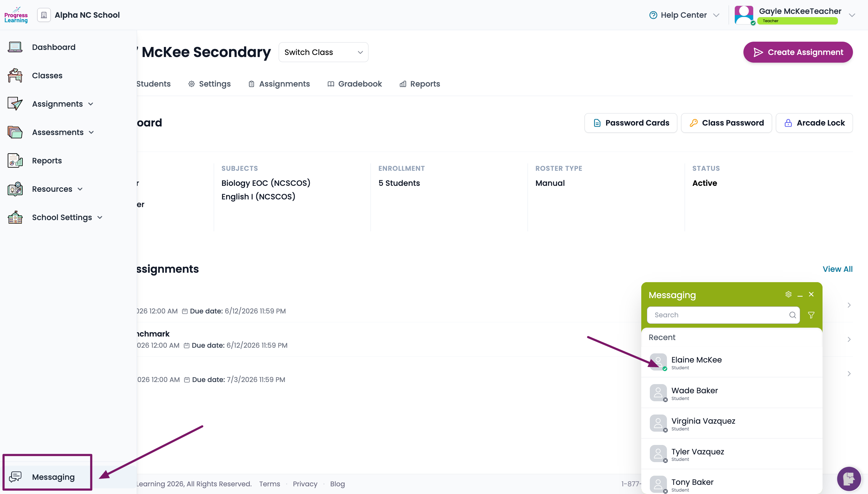Image resolution: width=868 pixels, height=494 pixels.
Task: Click Wade Baker's avatar in Messaging
Action: point(658,393)
